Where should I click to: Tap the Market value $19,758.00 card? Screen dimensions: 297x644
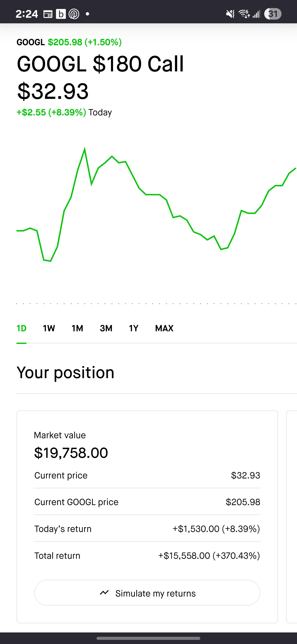point(147,517)
